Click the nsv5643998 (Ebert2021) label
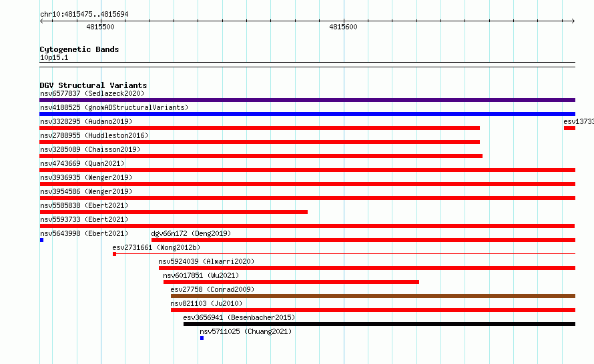The height and width of the screenshot is (364, 594). 84,233
